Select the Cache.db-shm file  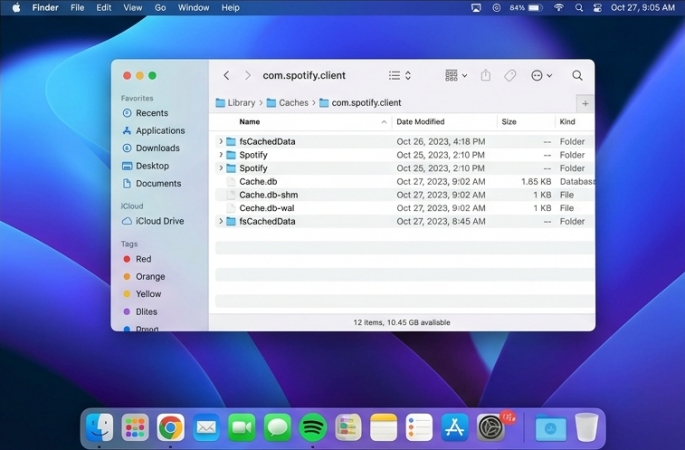[x=405, y=195]
